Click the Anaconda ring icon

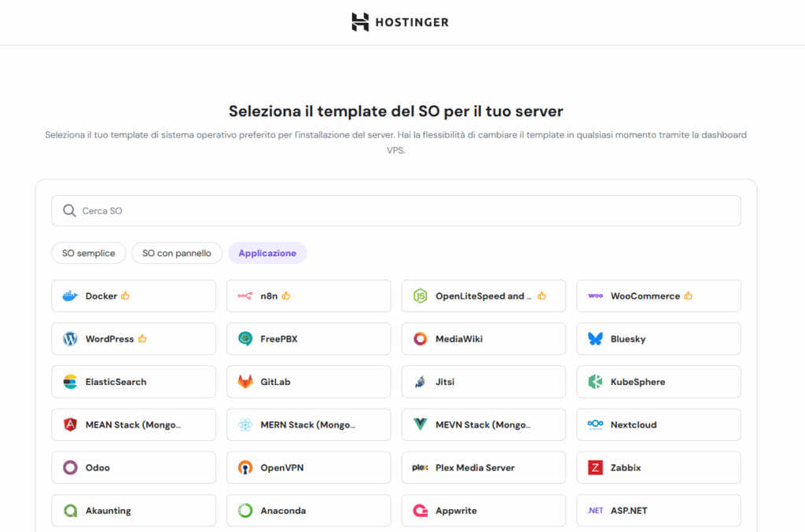click(x=245, y=511)
